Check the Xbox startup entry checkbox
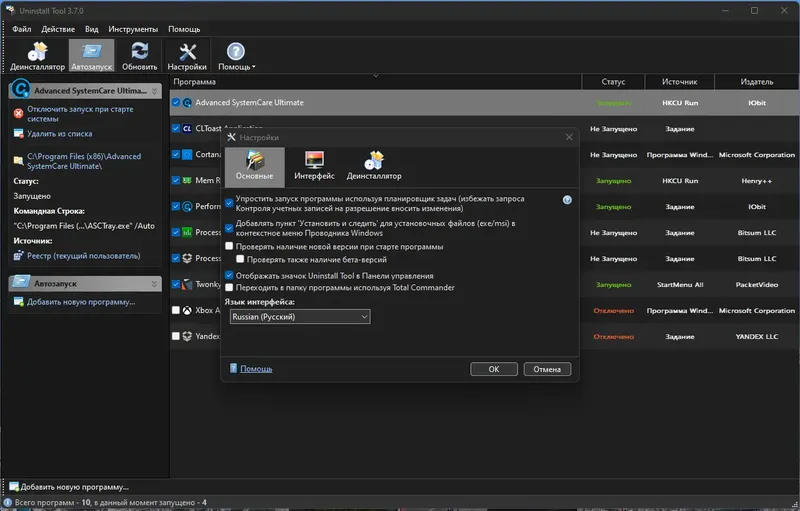 point(176,310)
